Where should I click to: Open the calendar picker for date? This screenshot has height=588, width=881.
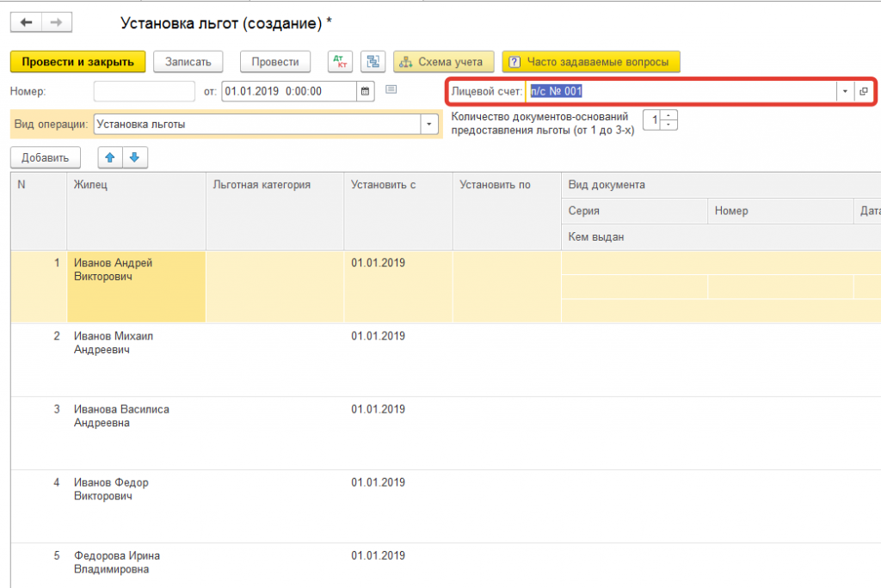click(x=365, y=91)
